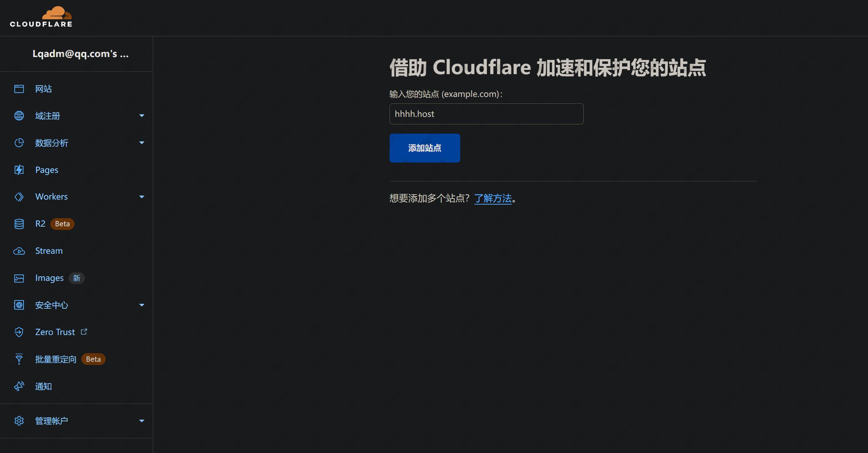Expand the 管理帐户 submenu arrow

(142, 421)
